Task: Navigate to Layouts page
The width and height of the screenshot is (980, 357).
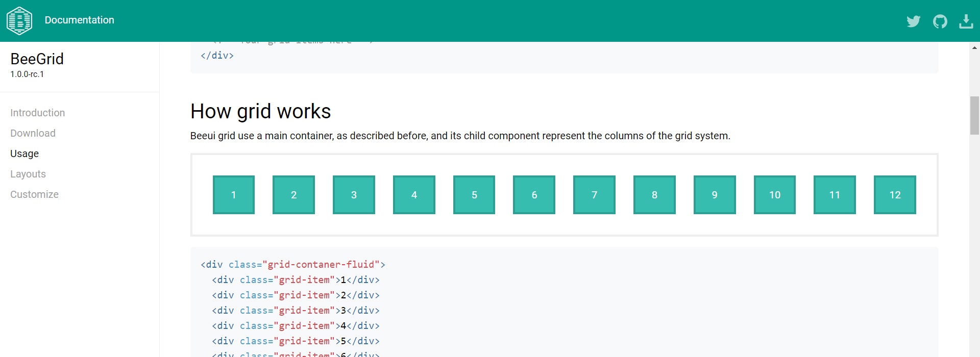Action: tap(28, 174)
